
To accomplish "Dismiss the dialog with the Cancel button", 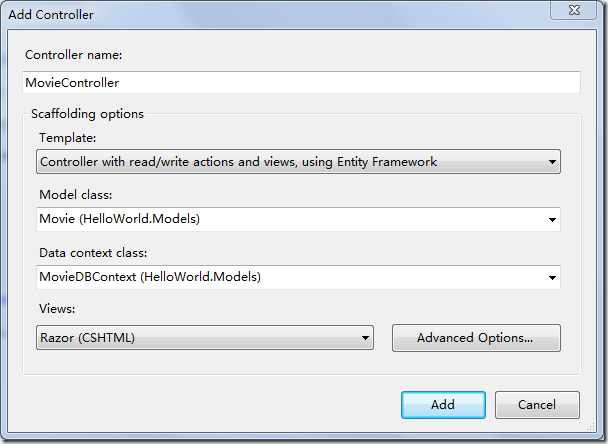I will (537, 405).
